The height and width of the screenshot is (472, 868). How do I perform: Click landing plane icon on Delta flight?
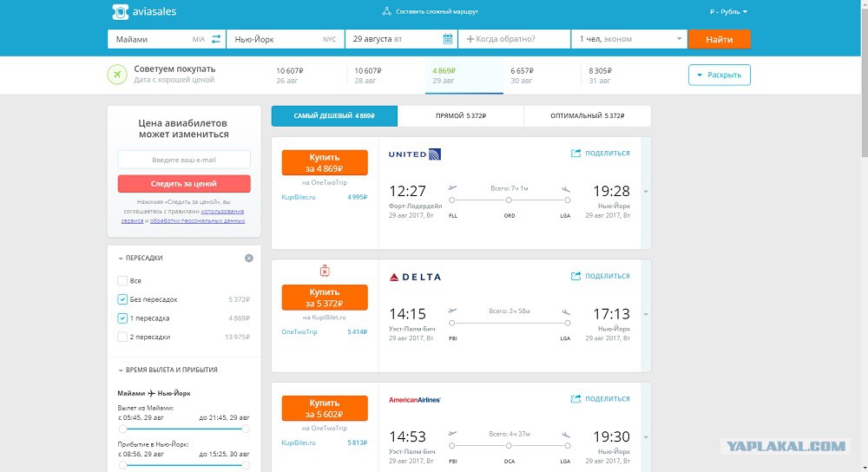pos(566,312)
